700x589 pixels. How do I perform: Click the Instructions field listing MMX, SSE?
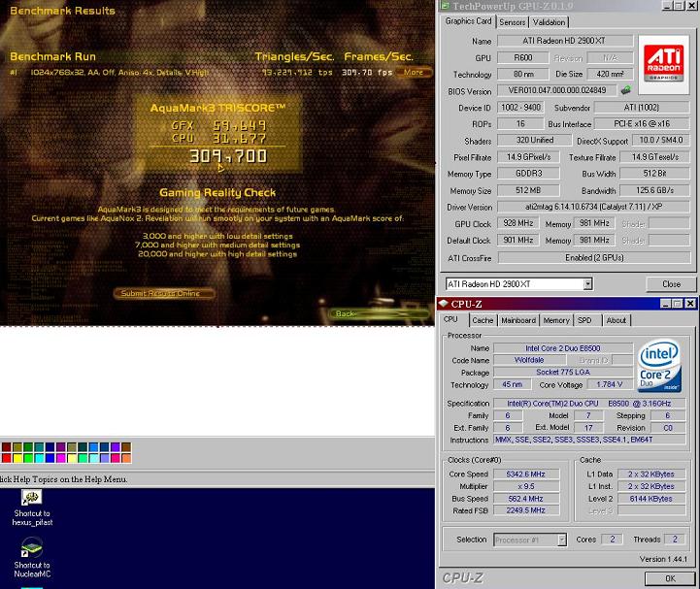coord(589,440)
